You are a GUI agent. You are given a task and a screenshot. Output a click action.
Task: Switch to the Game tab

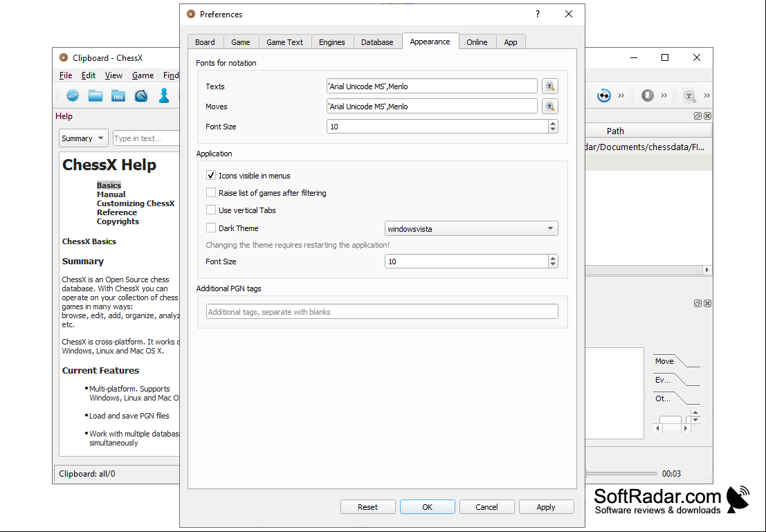pos(241,42)
